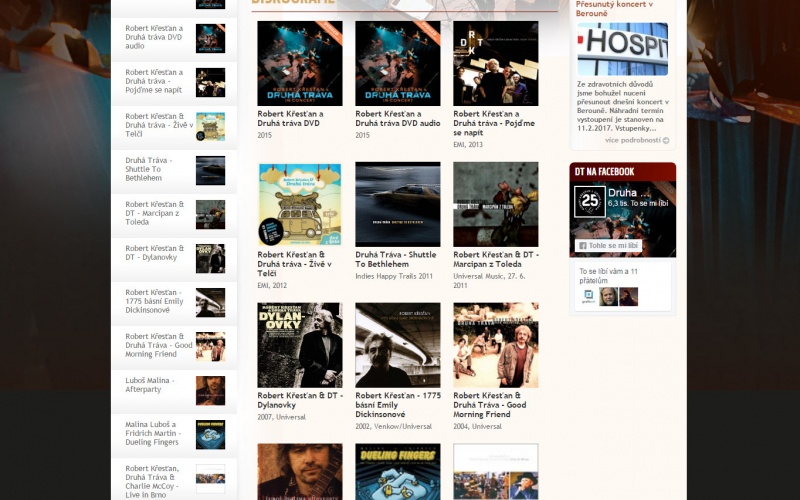Click sidebar thumbnail next to Živě v Telči
The width and height of the screenshot is (800, 500).
[x=210, y=126]
